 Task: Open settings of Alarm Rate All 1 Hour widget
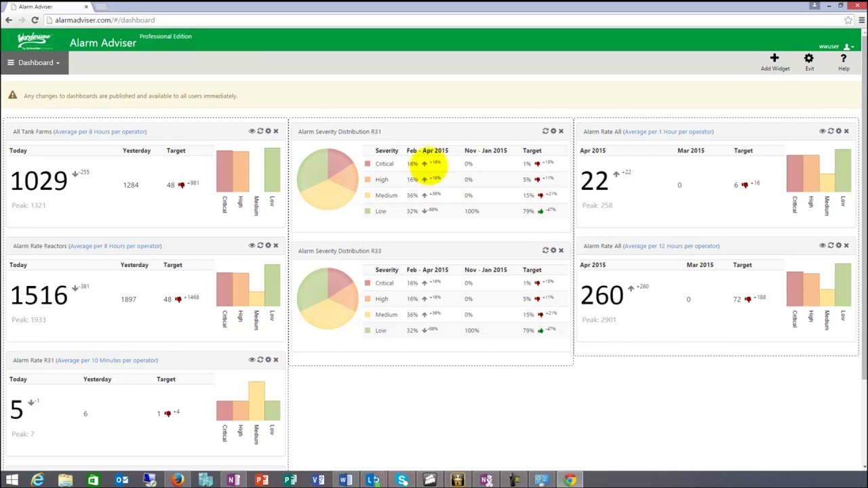(839, 131)
